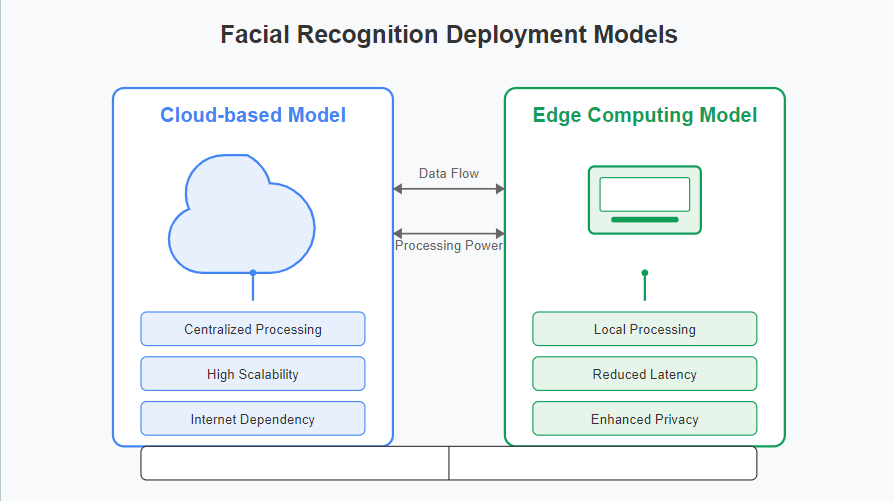Click the edge device monitor icon
Image resolution: width=894 pixels, height=501 pixels.
(x=645, y=200)
